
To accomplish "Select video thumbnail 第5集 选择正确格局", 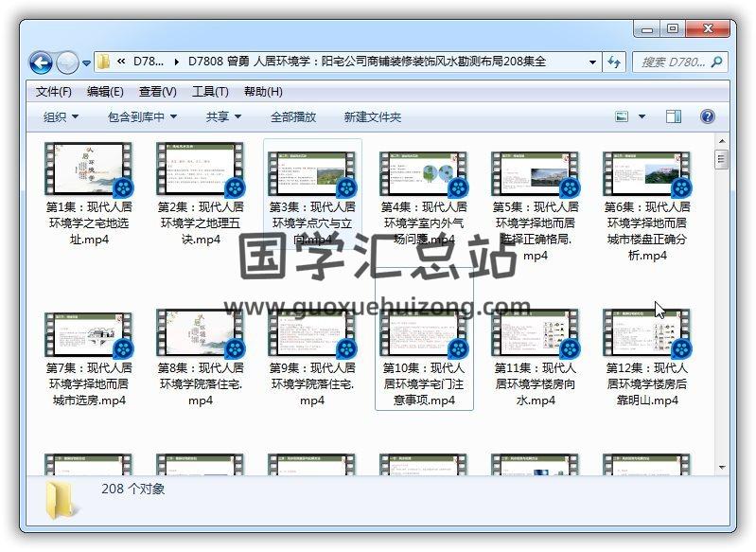I will [536, 174].
